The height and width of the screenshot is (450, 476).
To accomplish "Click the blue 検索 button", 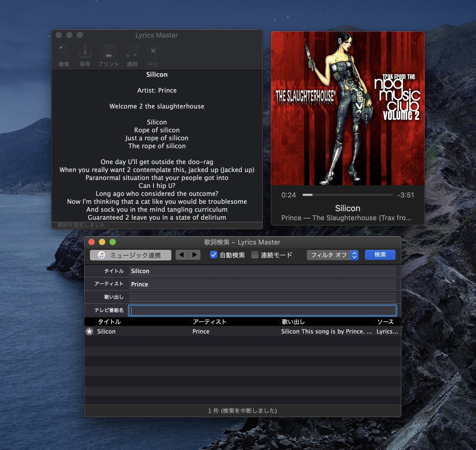I will tap(380, 255).
